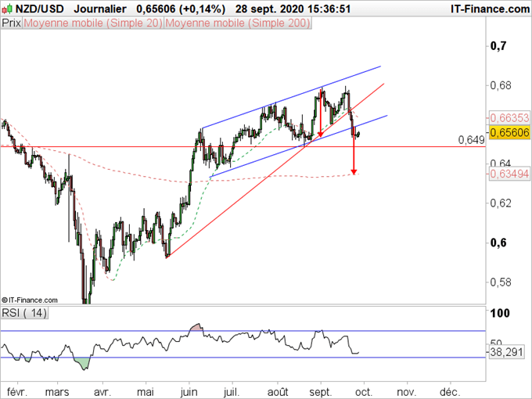The height and width of the screenshot is (399, 532).
Task: Click the 0,649 support level label
Action: (471, 140)
